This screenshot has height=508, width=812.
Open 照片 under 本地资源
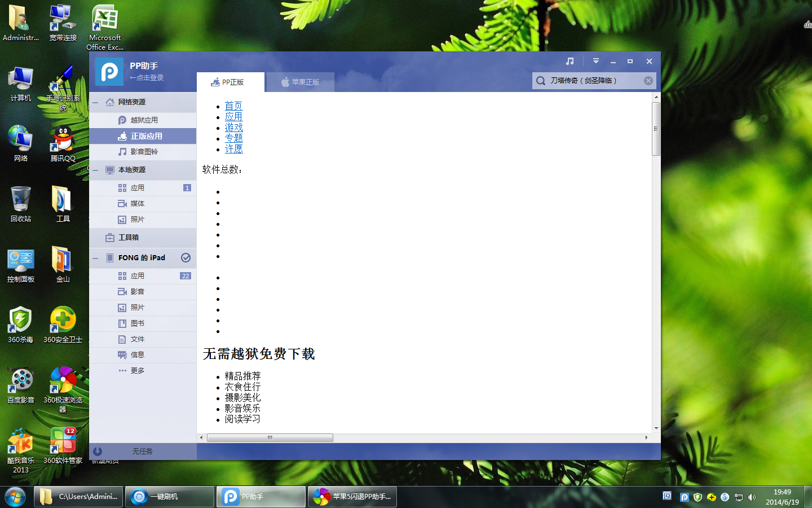(143, 220)
